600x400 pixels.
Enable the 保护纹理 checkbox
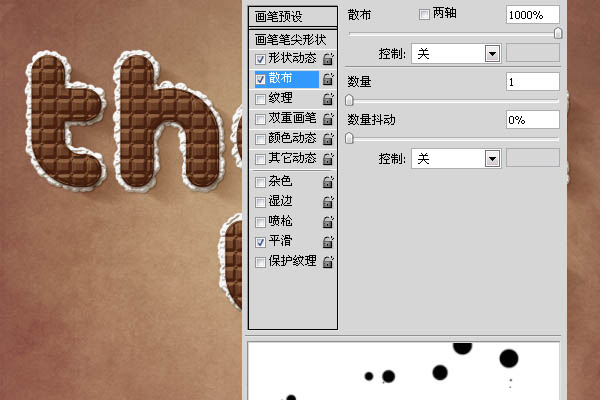click(260, 262)
